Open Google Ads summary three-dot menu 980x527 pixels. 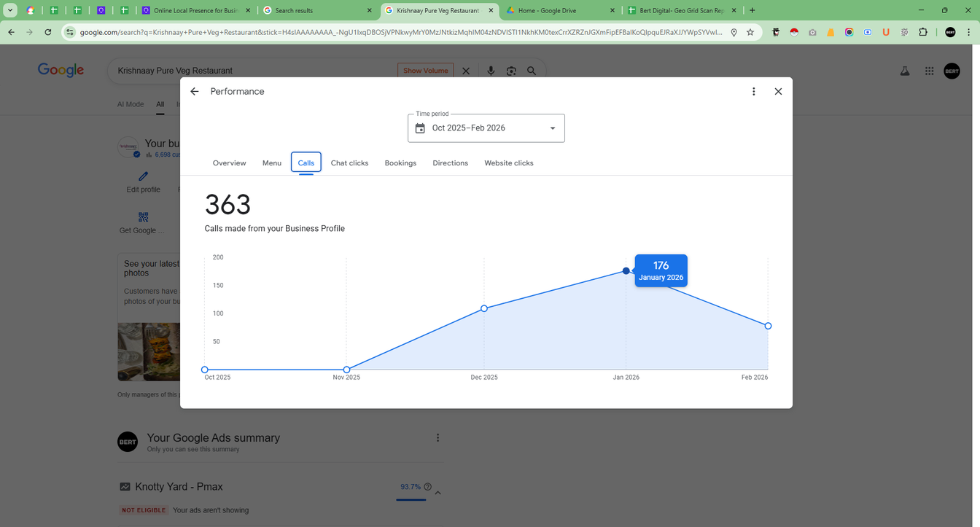(437, 438)
